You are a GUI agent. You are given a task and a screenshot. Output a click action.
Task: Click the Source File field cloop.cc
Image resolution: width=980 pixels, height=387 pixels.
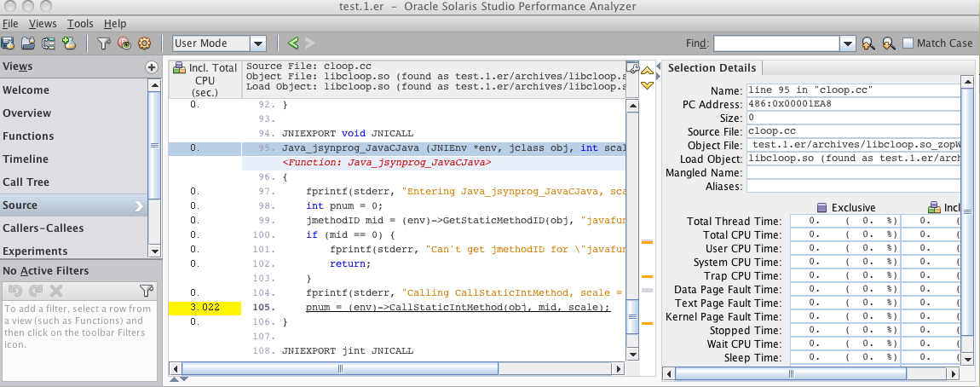[x=852, y=131]
